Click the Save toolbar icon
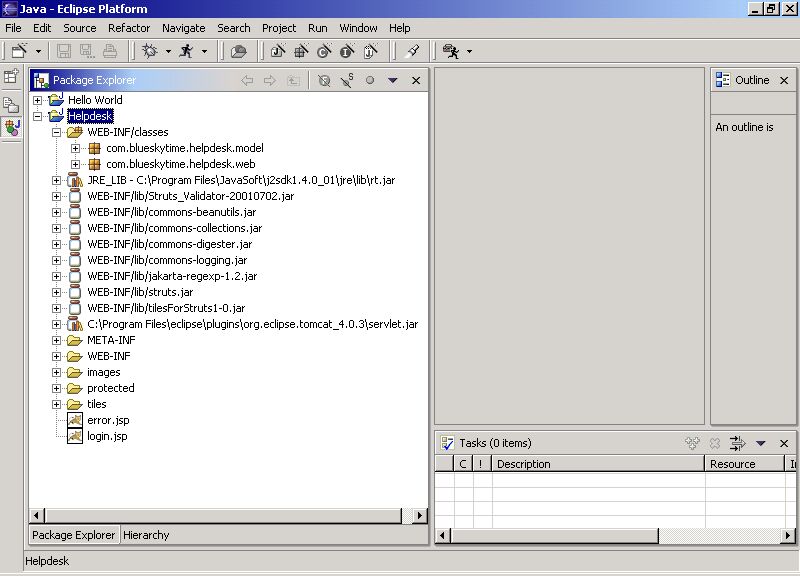 (64, 51)
